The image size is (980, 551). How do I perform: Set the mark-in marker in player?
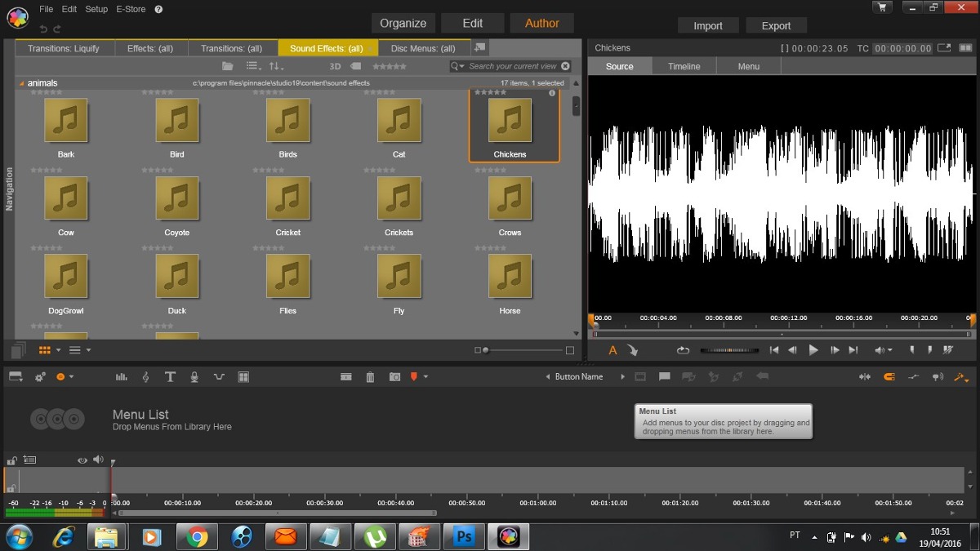[x=912, y=349]
